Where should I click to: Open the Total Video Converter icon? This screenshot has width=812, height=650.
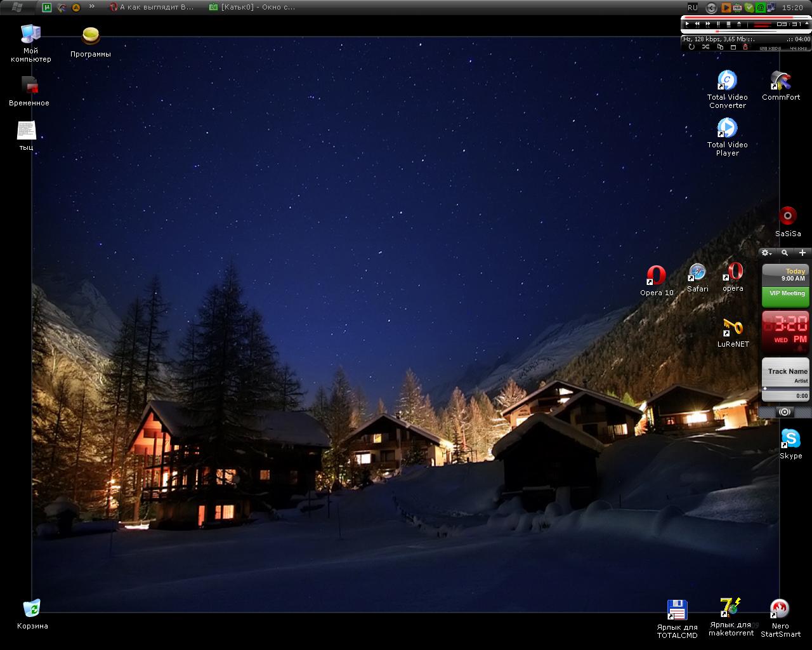pyautogui.click(x=727, y=81)
